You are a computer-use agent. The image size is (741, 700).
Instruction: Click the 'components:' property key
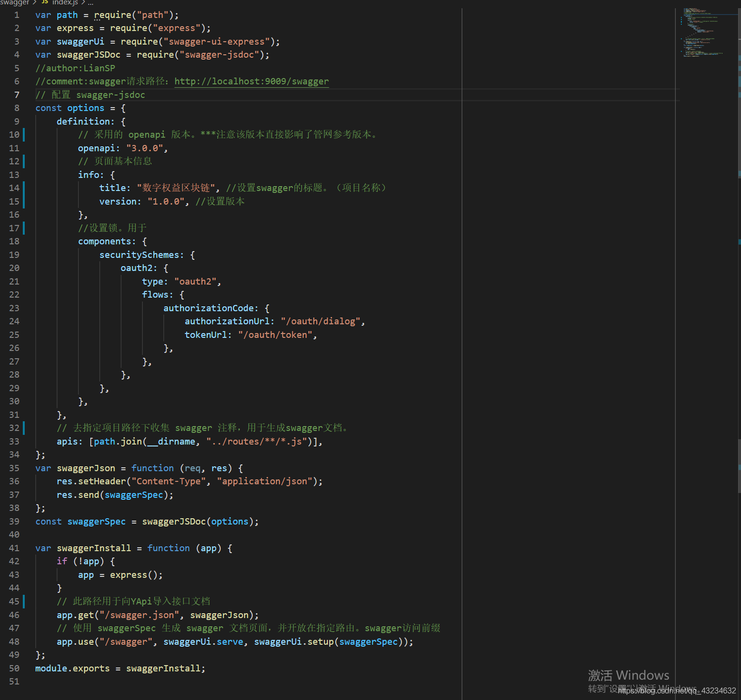[107, 241]
